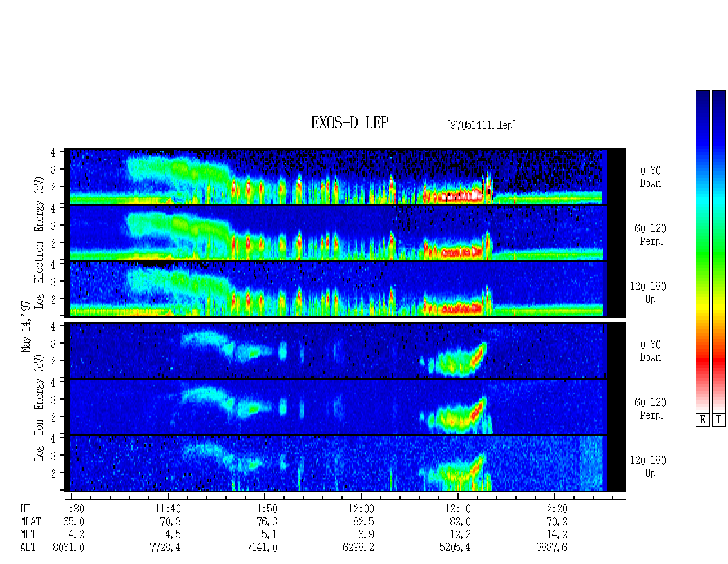Click the 0-60 Down label beside the ion panel
Image resolution: width=728 pixels, height=564 pixels.
tap(651, 351)
